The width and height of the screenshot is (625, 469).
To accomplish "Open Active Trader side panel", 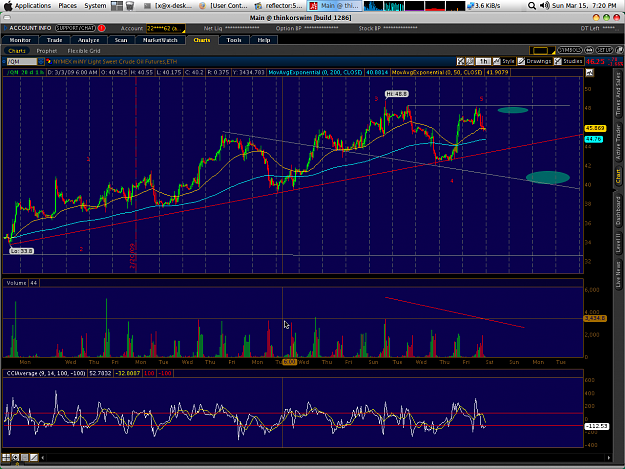I will tap(618, 142).
